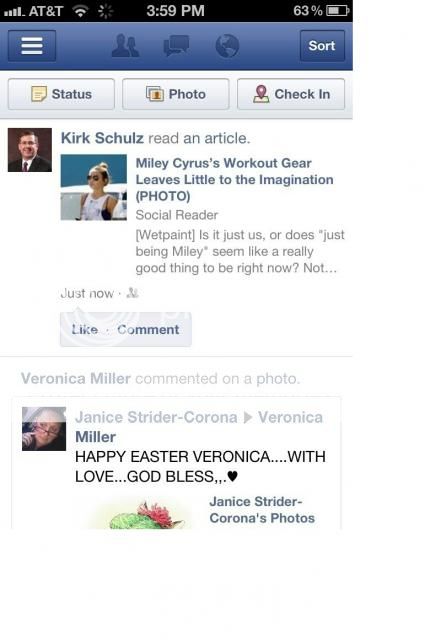Open Janice Strider-Corona's profile picture
The image size is (440, 640).
[x=44, y=429]
